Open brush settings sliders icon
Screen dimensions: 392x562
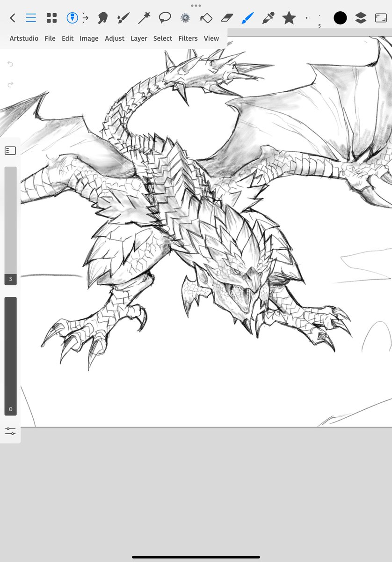click(10, 431)
